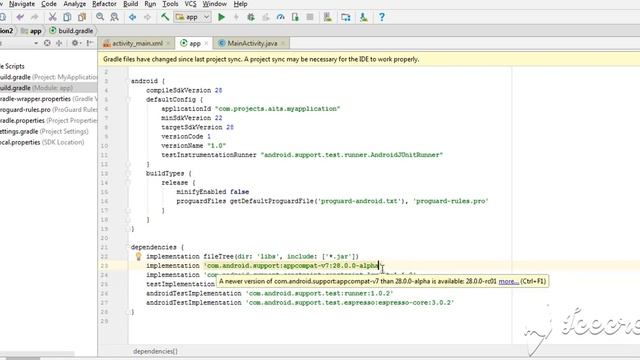The width and height of the screenshot is (640, 360).
Task: Click the Copy icon in toolbar
Action: pyautogui.click(x=67, y=17)
